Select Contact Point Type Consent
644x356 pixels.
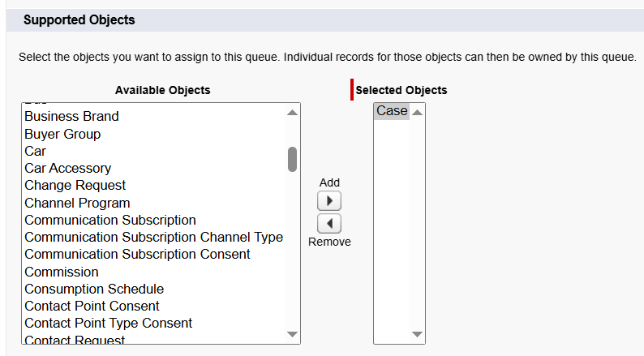click(x=108, y=323)
